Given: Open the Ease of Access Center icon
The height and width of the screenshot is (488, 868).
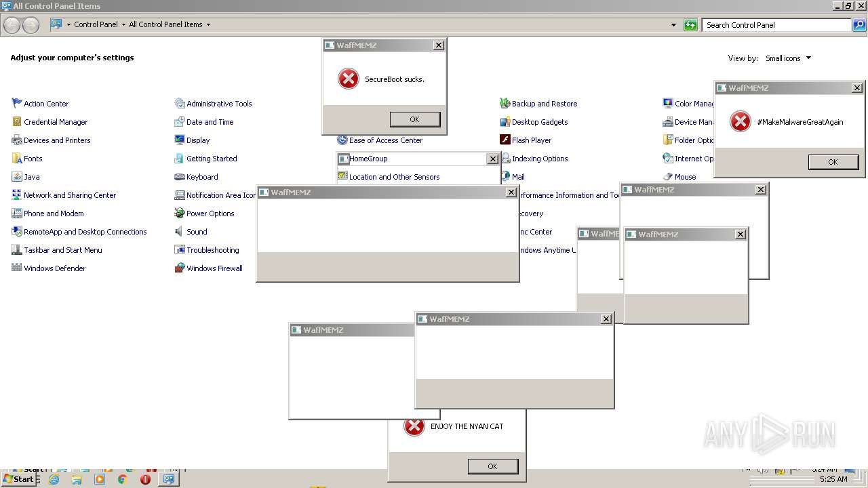Looking at the screenshot, I should click(342, 140).
